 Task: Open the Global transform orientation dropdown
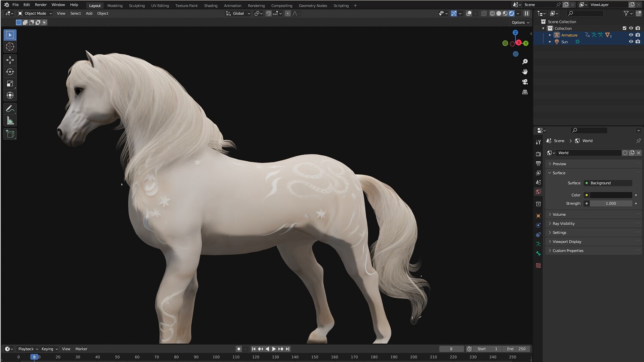tap(238, 13)
